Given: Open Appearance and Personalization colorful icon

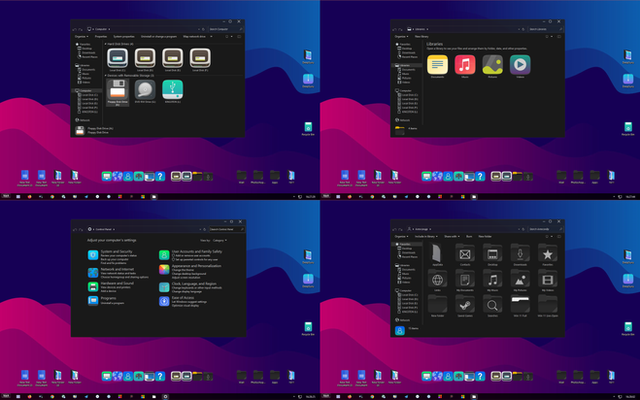Looking at the screenshot, I should (x=164, y=269).
